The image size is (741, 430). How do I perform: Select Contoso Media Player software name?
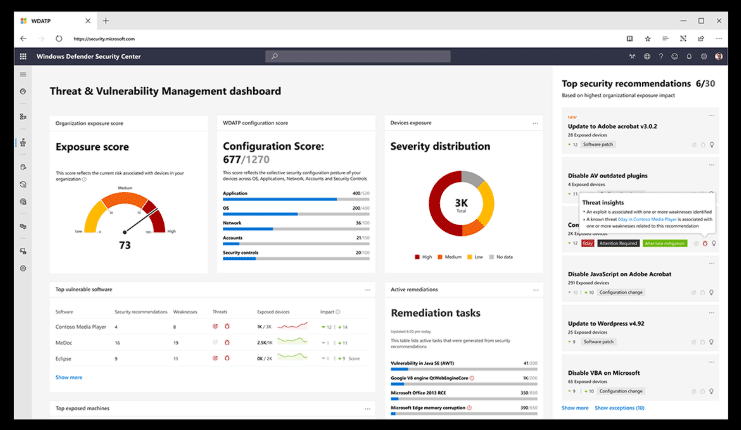[x=81, y=327]
